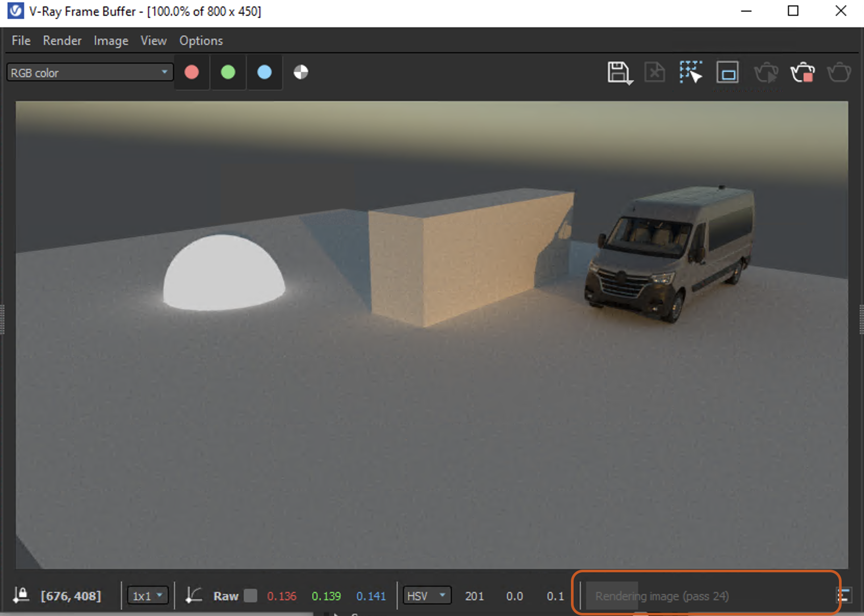Toggle the red channel display

tap(192, 72)
